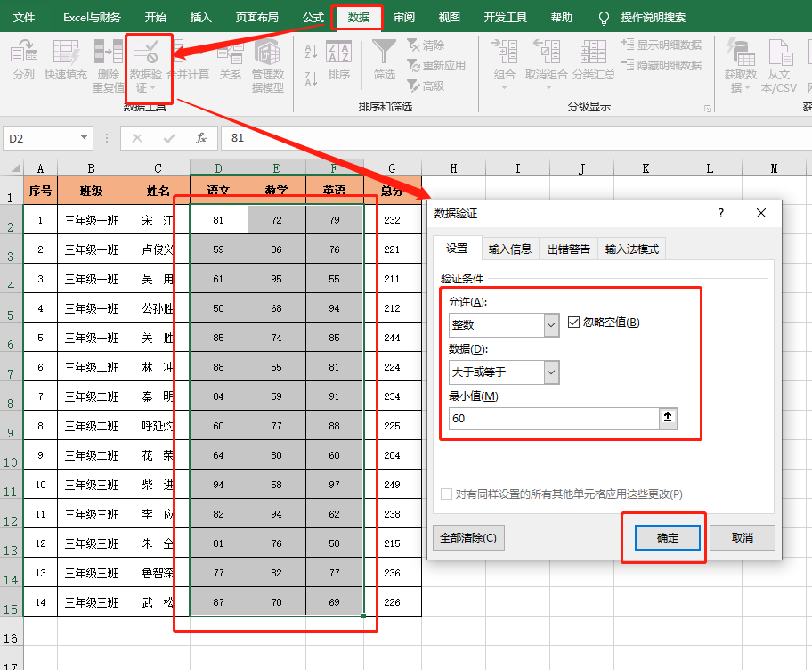Image resolution: width=812 pixels, height=670 pixels.
Task: Click 显示明细数据 show detail
Action: click(662, 45)
